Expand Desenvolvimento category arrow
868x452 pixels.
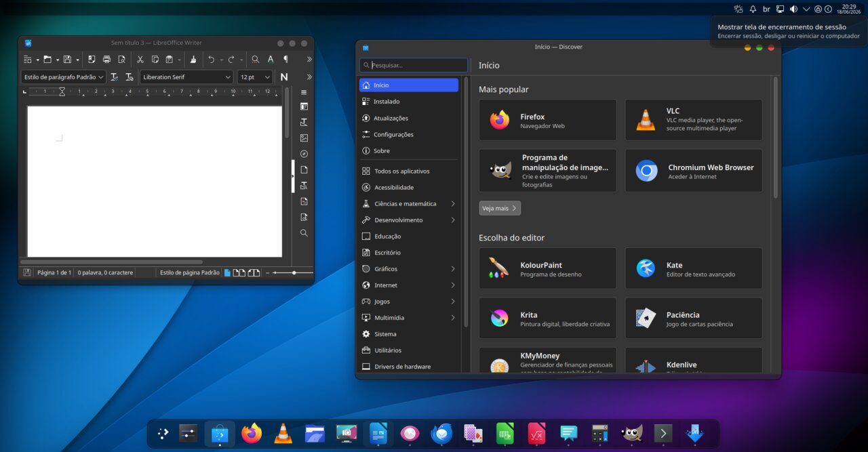453,220
